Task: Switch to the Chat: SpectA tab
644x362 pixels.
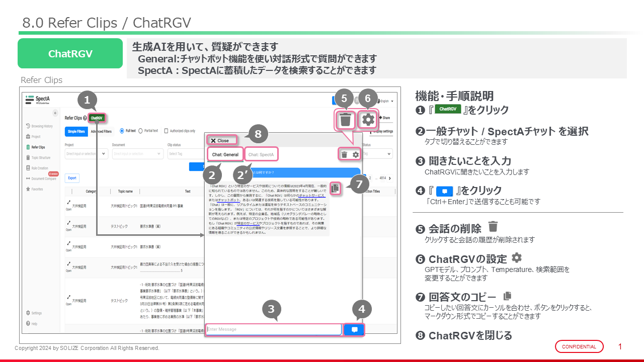Action: pos(261,154)
